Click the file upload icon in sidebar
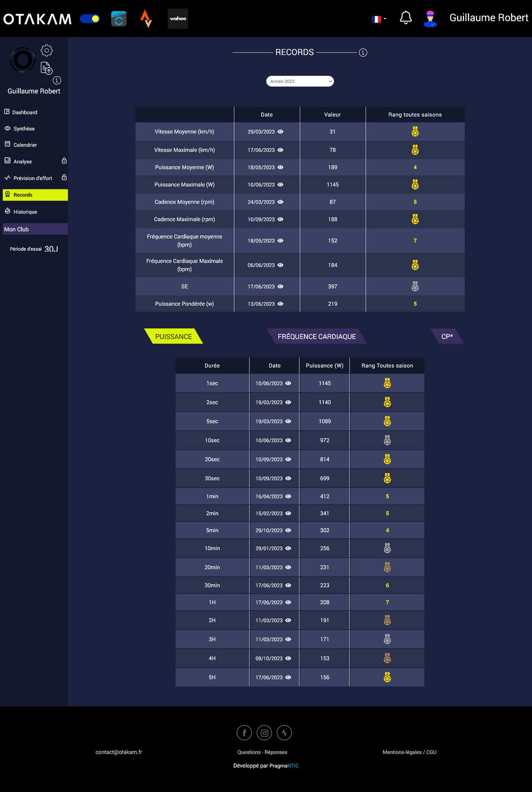 pyautogui.click(x=47, y=68)
